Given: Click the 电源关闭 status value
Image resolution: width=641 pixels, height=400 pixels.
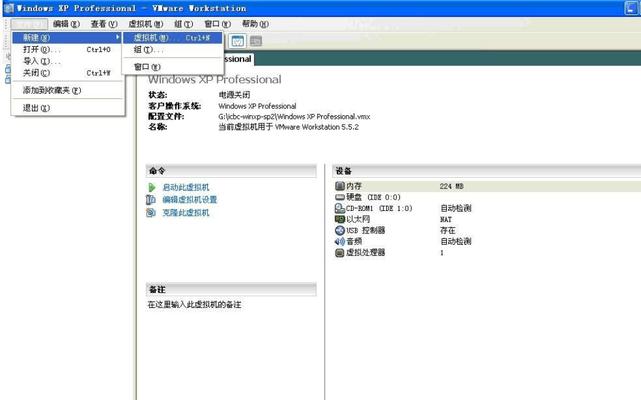Looking at the screenshot, I should point(234,95).
